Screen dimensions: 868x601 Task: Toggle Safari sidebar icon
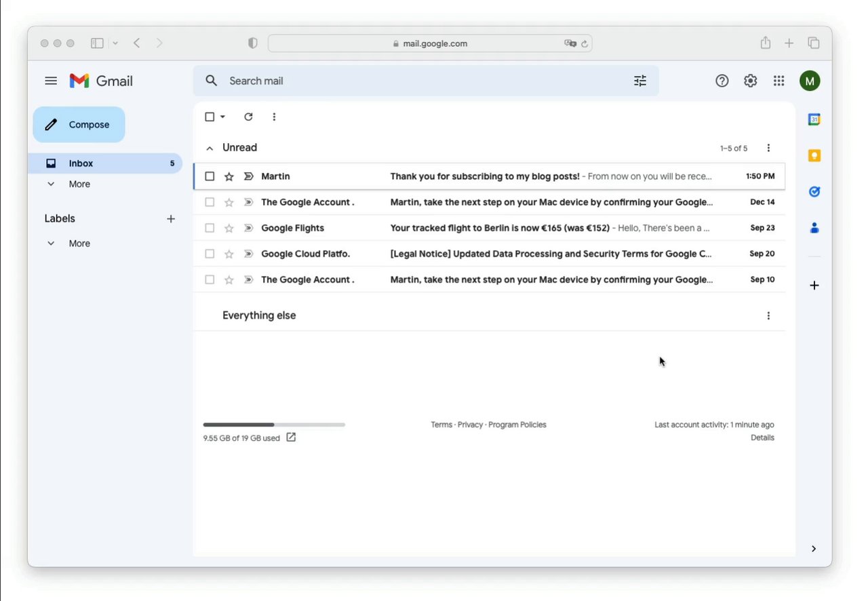97,43
